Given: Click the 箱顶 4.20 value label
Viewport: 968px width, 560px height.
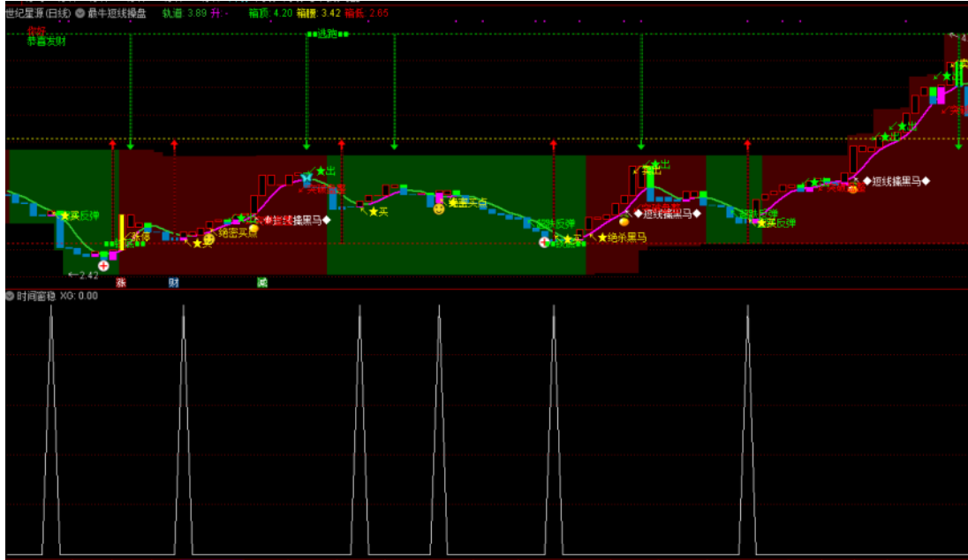Looking at the screenshot, I should pyautogui.click(x=269, y=13).
